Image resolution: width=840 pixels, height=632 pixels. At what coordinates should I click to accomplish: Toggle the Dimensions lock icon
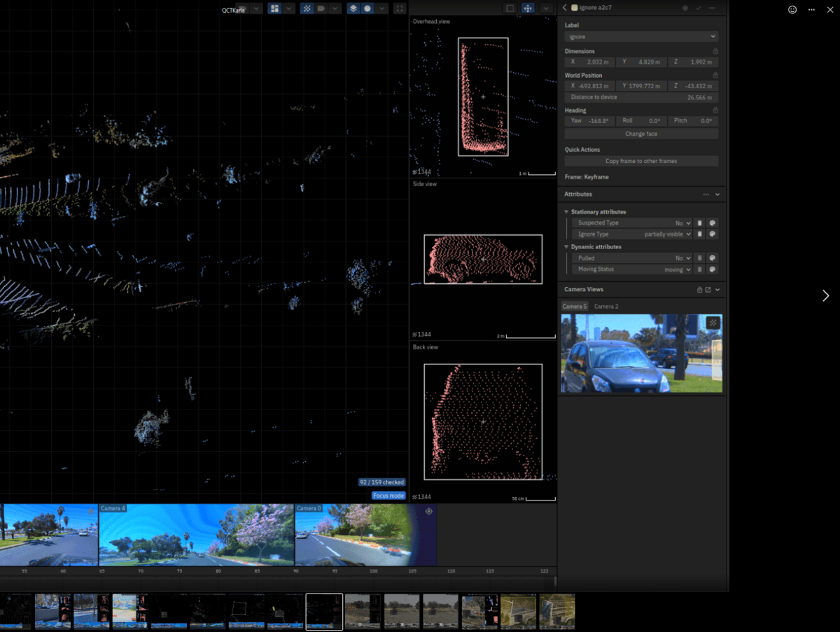pyautogui.click(x=715, y=51)
